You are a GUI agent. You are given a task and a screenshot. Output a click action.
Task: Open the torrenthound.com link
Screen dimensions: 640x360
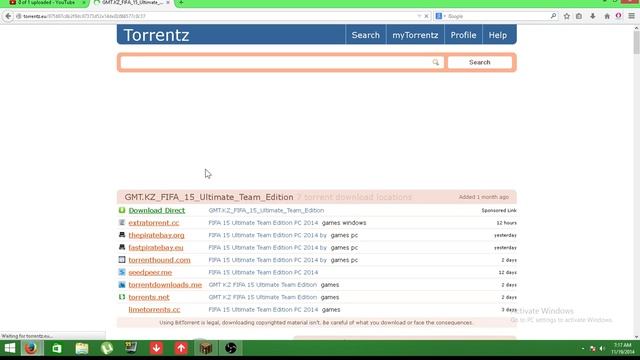[160, 260]
